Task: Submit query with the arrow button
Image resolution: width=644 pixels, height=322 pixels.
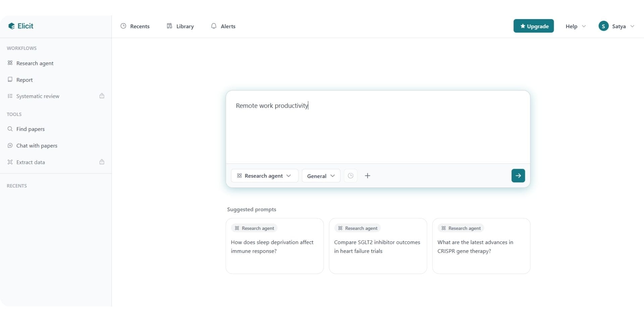Action: [518, 176]
